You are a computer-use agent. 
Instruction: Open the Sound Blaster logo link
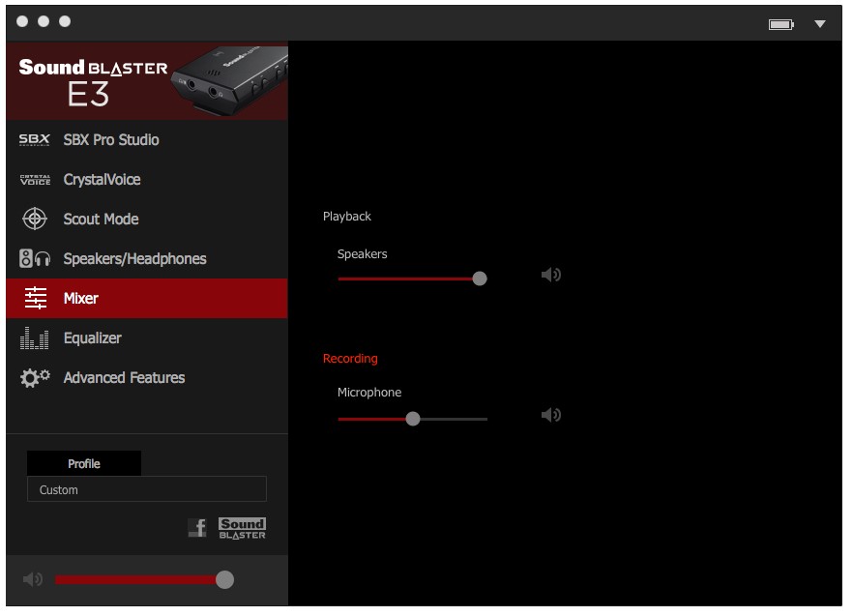coord(242,528)
